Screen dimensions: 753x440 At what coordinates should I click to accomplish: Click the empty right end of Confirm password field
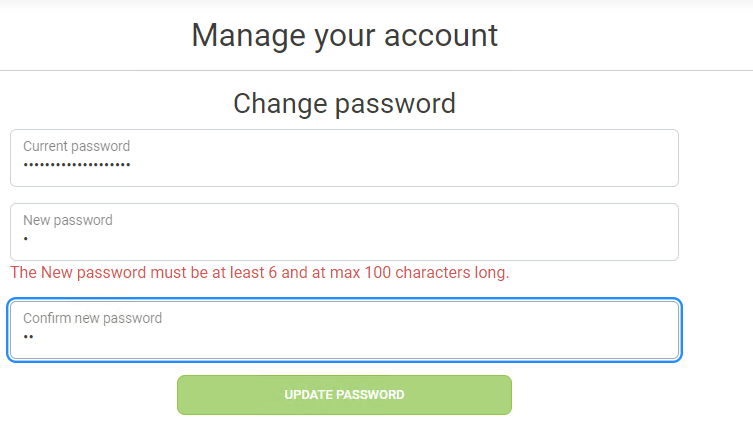620,332
